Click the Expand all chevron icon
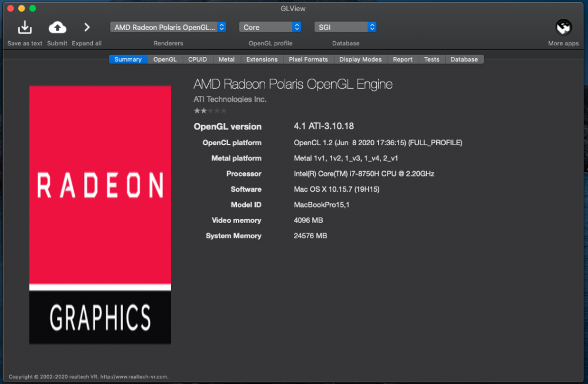This screenshot has width=588, height=384. 86,28
